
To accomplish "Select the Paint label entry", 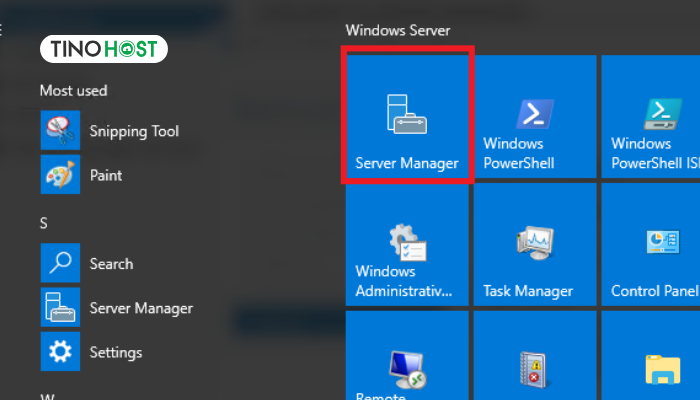I will [106, 175].
